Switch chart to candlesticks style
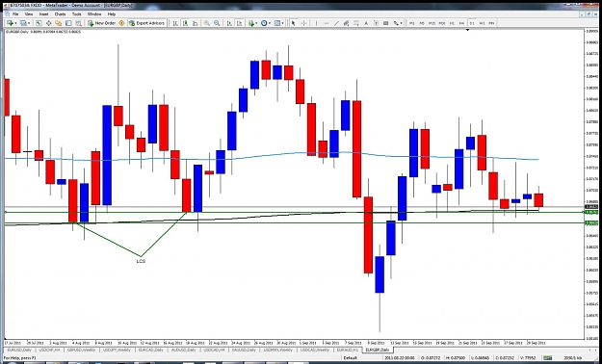 coord(185,23)
